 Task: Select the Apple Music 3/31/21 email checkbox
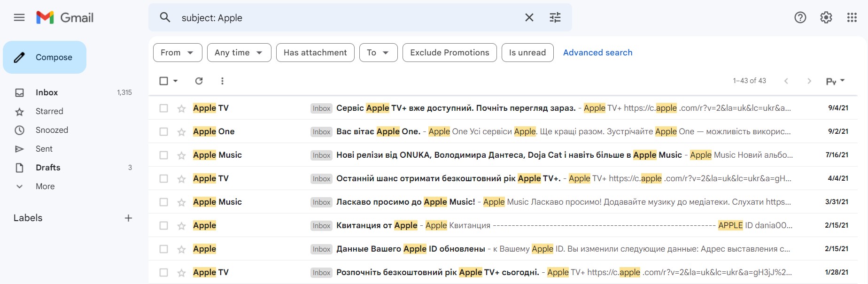pyautogui.click(x=163, y=202)
